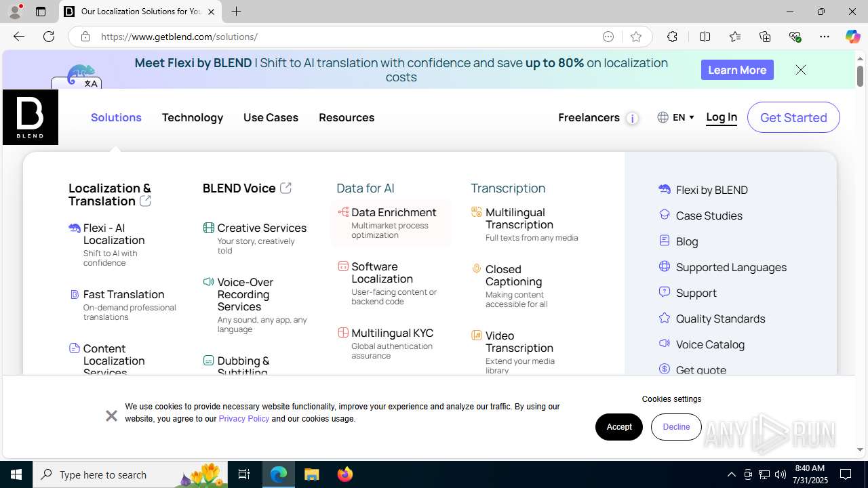Add this page to favorites
Viewport: 868px width, 488px height.
[x=635, y=37]
